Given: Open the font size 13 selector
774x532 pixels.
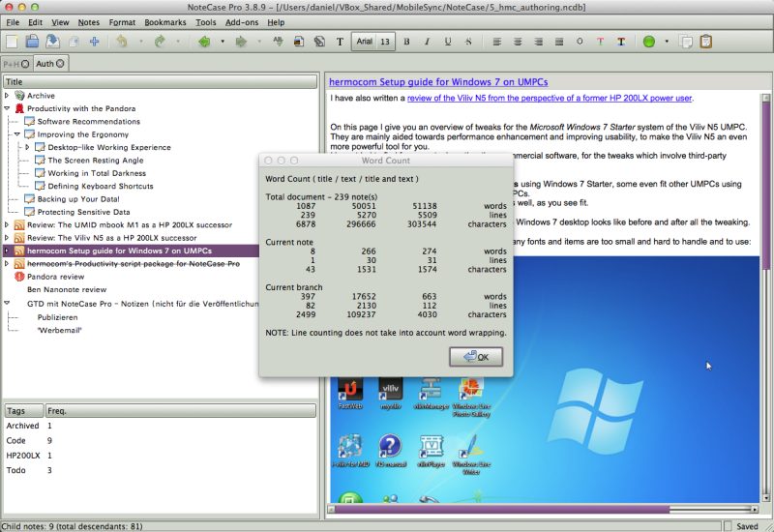Looking at the screenshot, I should click(385, 42).
